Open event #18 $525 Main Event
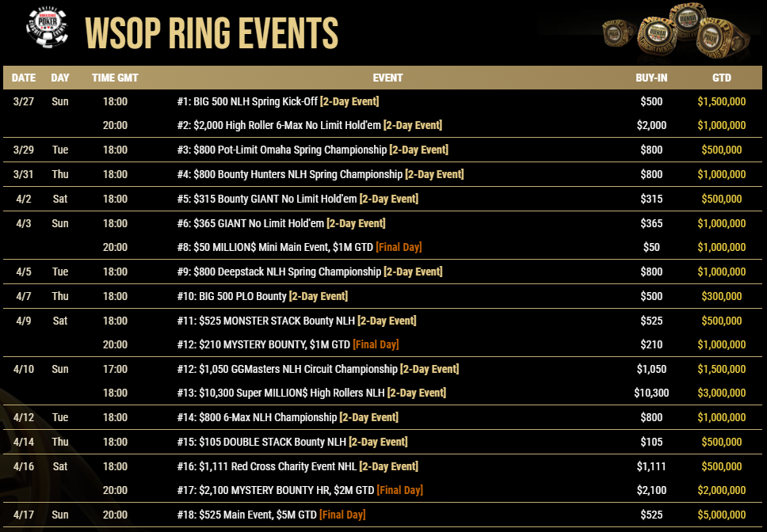The image size is (767, 532). (271, 515)
